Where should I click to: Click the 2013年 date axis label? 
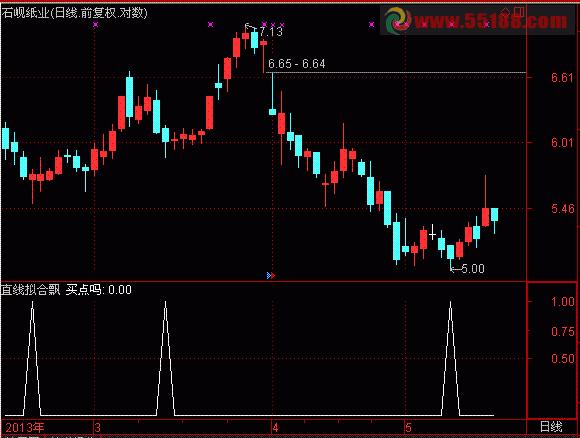pyautogui.click(x=25, y=428)
